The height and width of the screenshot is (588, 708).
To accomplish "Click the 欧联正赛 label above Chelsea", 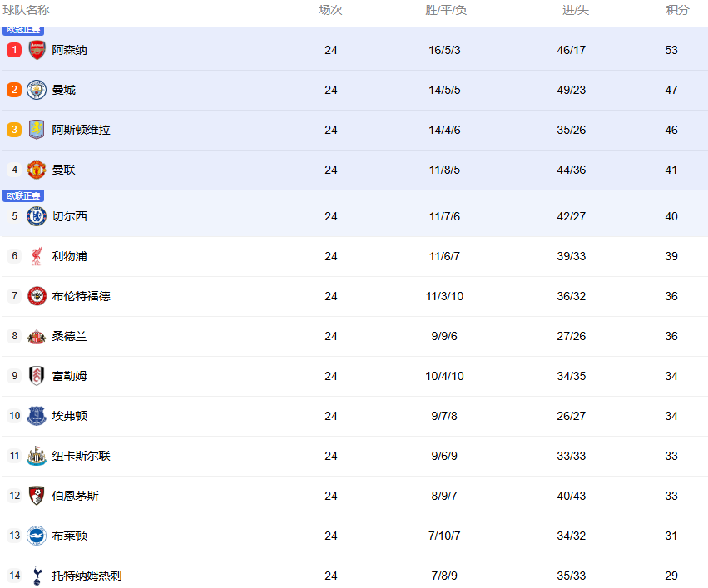I will tap(22, 196).
